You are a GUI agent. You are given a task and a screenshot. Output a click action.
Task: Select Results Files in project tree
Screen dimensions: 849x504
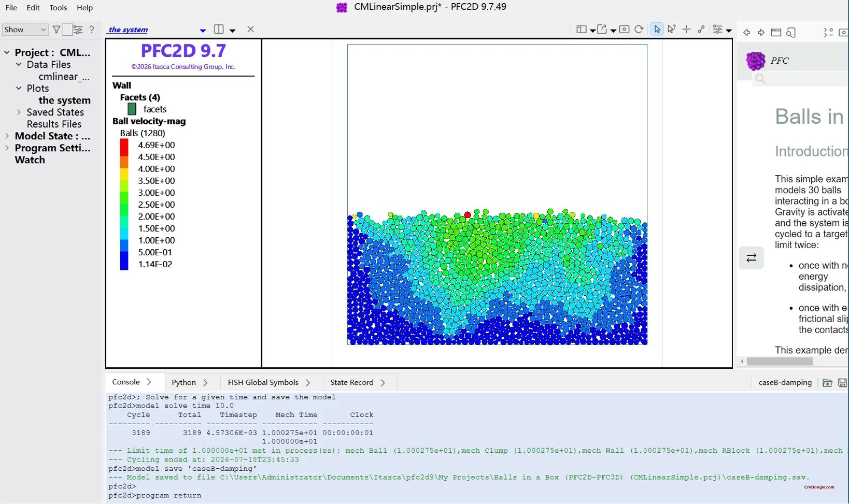click(x=54, y=124)
